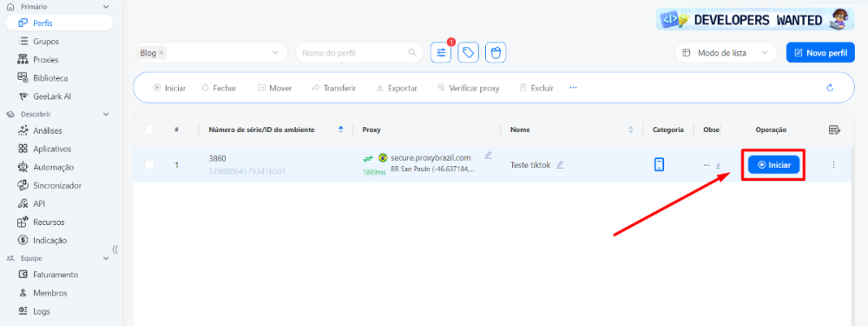The image size is (868, 326).
Task: Click the 1889ms latency value
Action: tap(374, 172)
